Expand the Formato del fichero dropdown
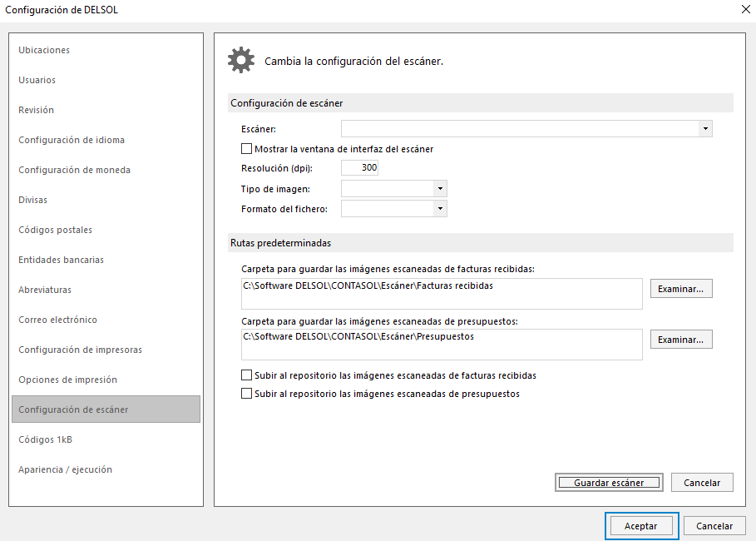 coord(440,208)
